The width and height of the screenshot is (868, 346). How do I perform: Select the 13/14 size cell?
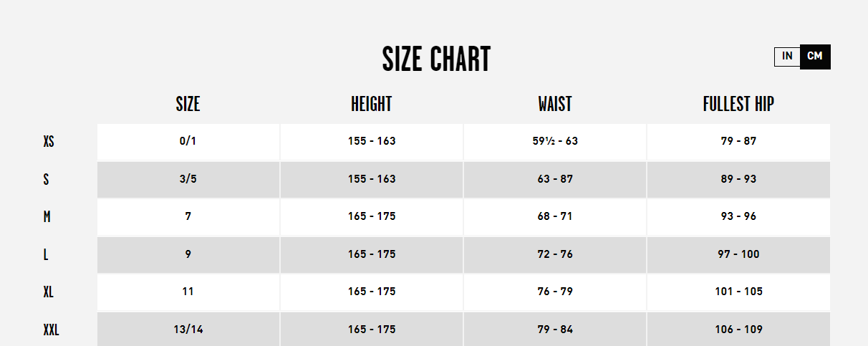point(188,330)
